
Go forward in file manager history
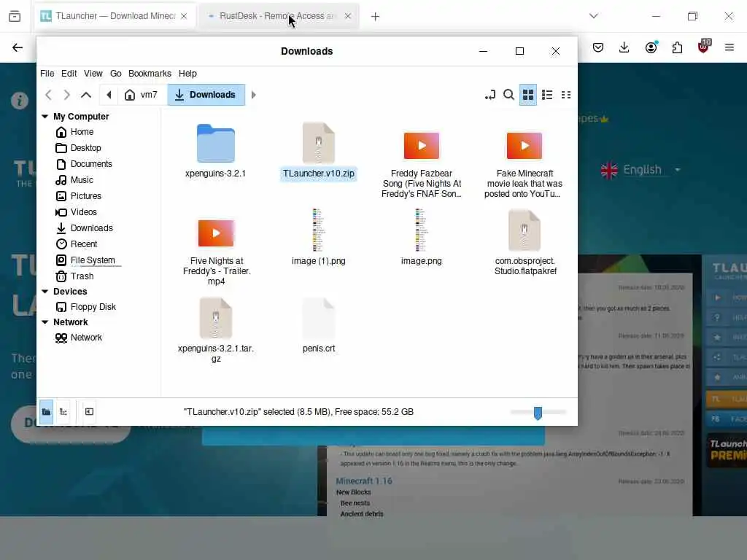tap(66, 95)
